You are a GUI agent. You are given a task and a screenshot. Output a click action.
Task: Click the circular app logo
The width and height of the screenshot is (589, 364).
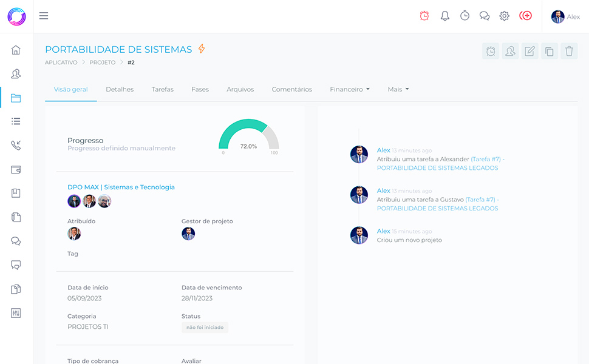16,16
